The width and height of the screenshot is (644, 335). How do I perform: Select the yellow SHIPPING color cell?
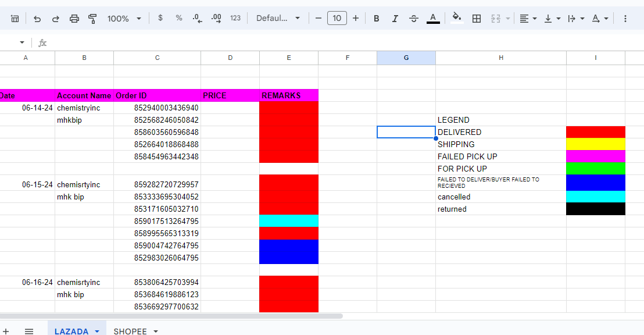point(596,144)
